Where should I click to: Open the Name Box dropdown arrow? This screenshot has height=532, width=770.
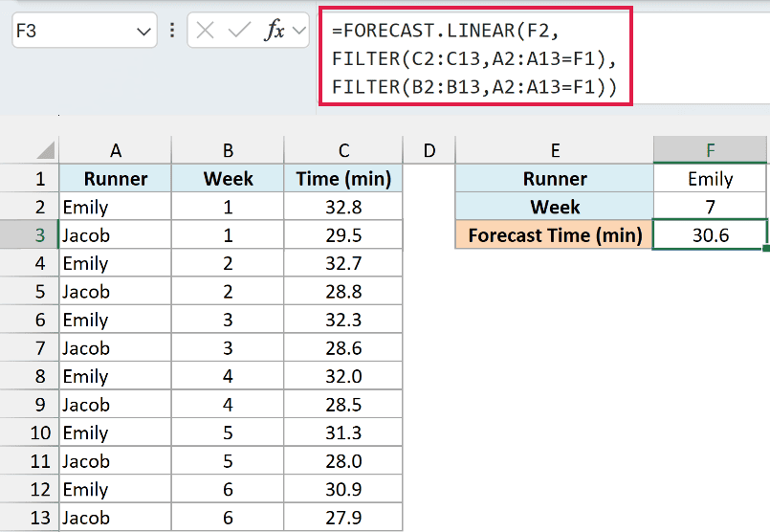[143, 32]
